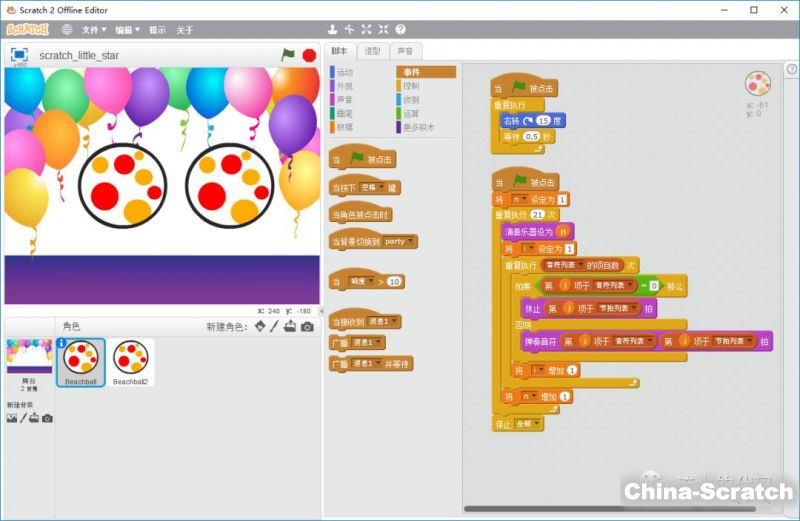Open the 全部 dropdown in the 停止 block
800x521 pixels.
tap(529, 424)
